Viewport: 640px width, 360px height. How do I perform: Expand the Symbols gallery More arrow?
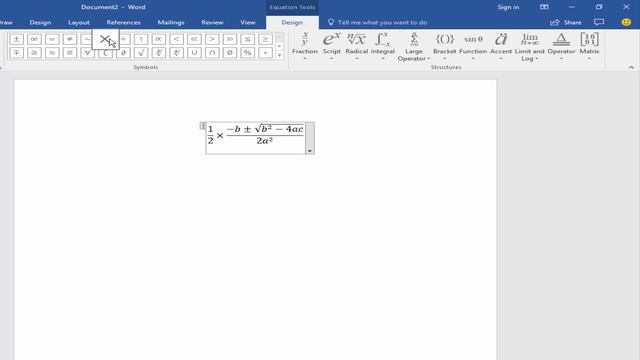coord(279,55)
